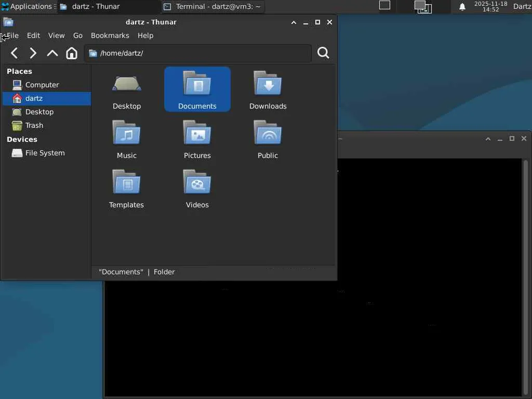Click the /home/dartz/ location bar
Screen dimensions: 532x399
point(198,53)
